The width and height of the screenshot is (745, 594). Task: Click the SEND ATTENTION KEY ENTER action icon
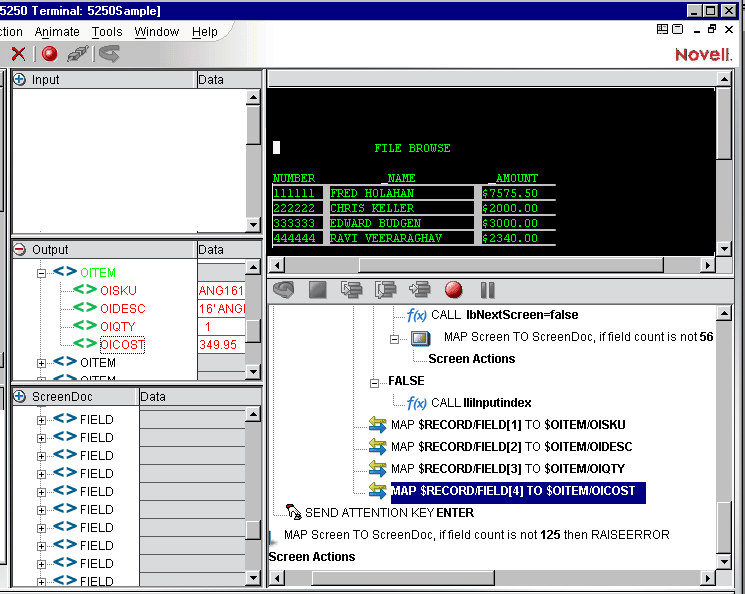coord(293,512)
